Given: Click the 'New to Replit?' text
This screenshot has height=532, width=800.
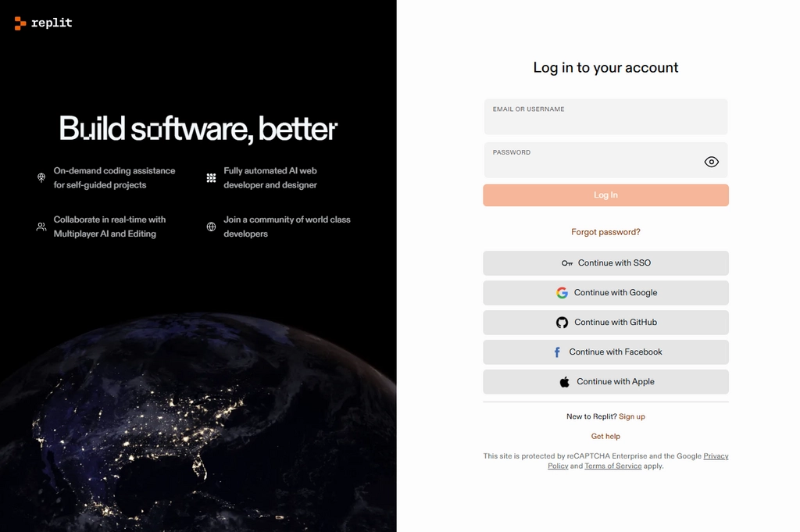Looking at the screenshot, I should click(591, 416).
